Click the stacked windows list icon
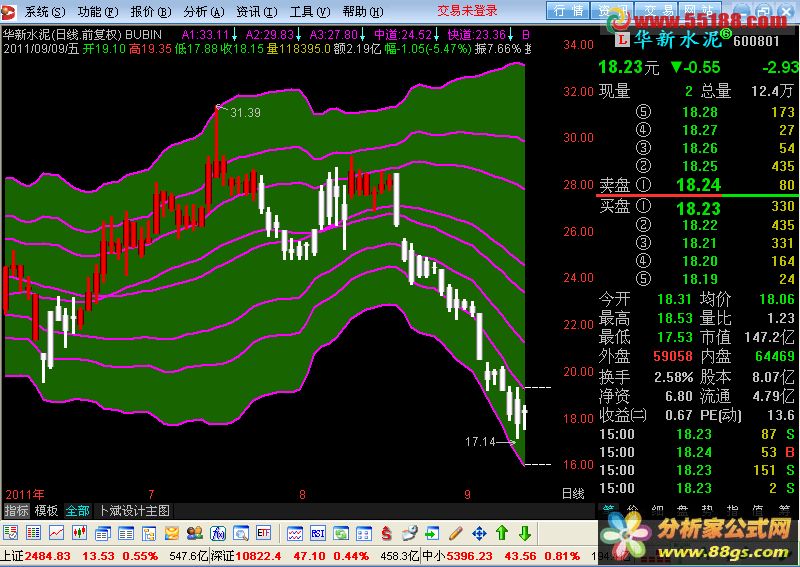The height and width of the screenshot is (567, 800). [x=103, y=533]
